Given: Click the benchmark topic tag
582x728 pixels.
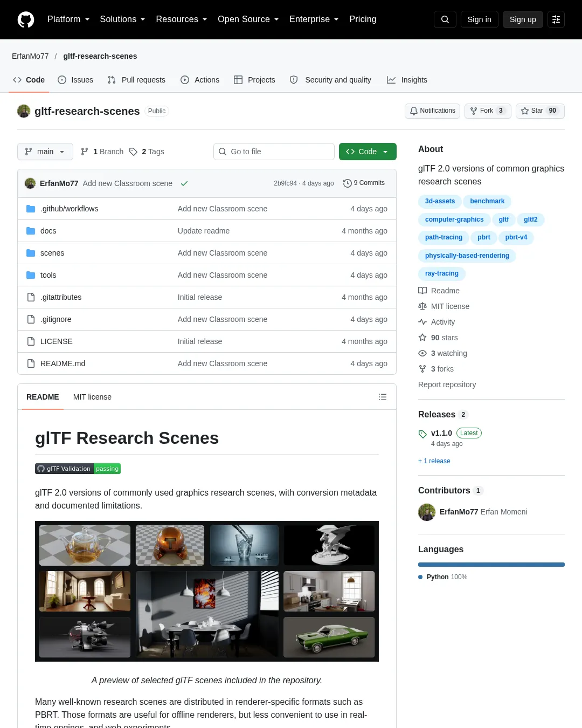Looking at the screenshot, I should coord(487,201).
